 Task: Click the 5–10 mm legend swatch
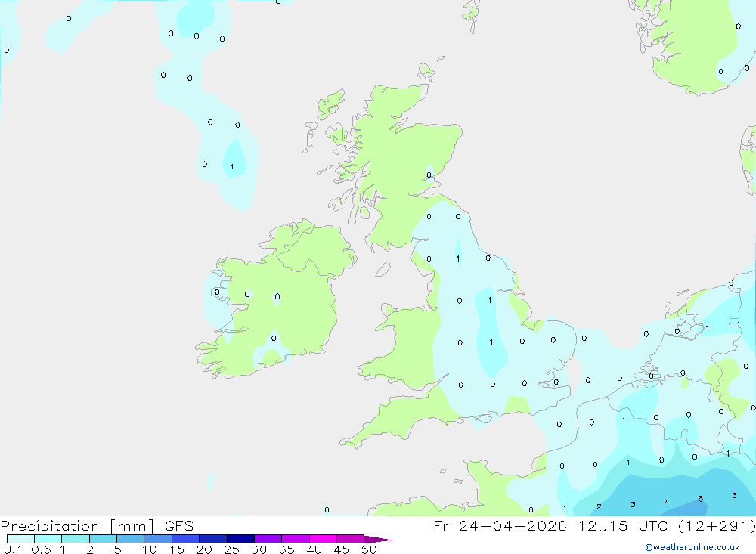coord(131,539)
